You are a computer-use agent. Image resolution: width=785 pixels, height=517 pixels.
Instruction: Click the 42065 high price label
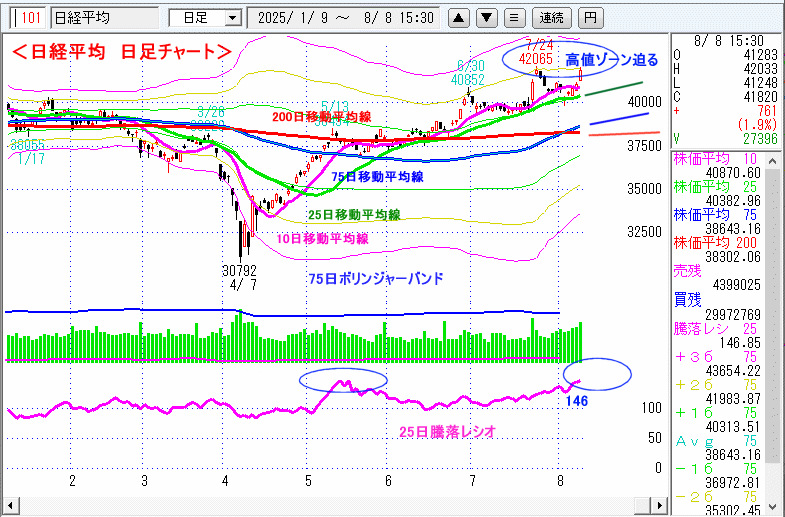pyautogui.click(x=536, y=59)
